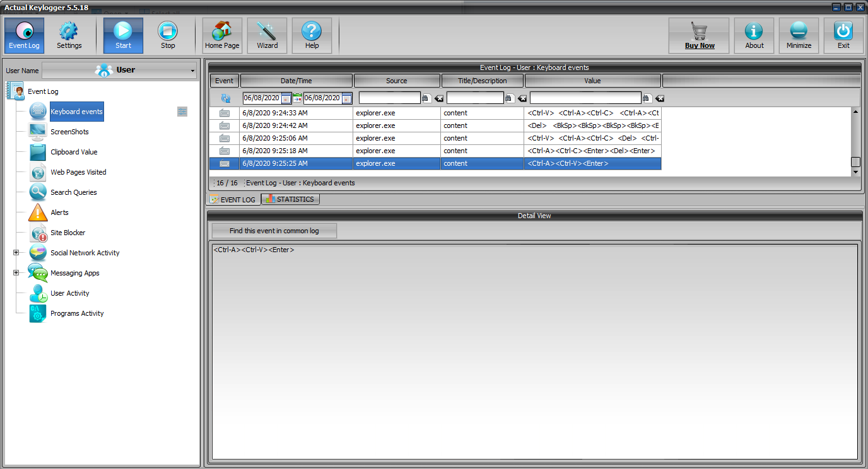Screen dimensions: 868x469
Task: Sort by the Value column header
Action: 593,81
